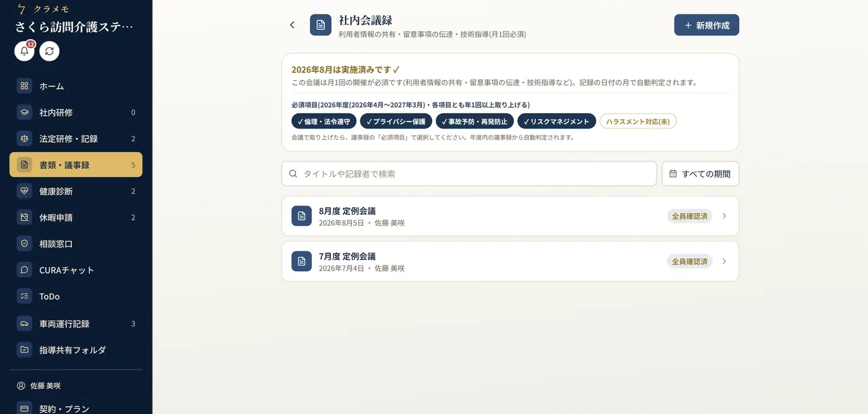Open the notifications bell icon
The height and width of the screenshot is (414, 868).
25,51
